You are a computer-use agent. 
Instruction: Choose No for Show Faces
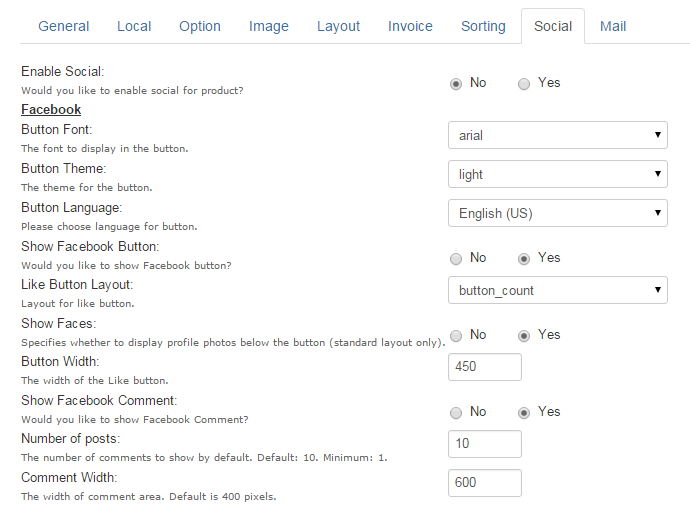[456, 336]
